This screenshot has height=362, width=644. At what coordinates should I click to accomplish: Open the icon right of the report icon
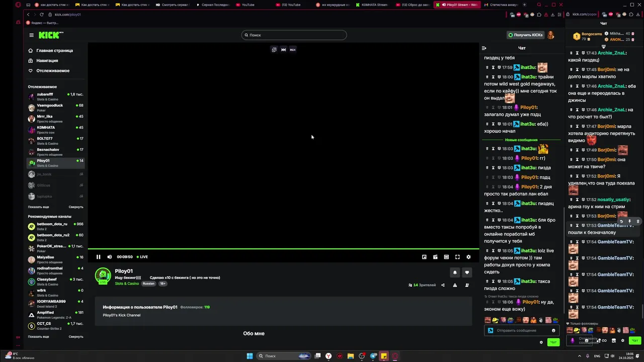pyautogui.click(x=467, y=285)
